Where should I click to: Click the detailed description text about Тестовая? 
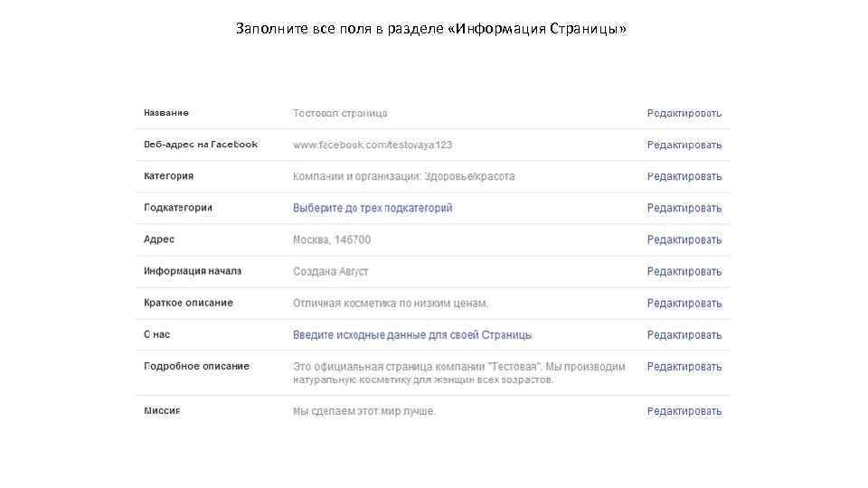coord(458,372)
